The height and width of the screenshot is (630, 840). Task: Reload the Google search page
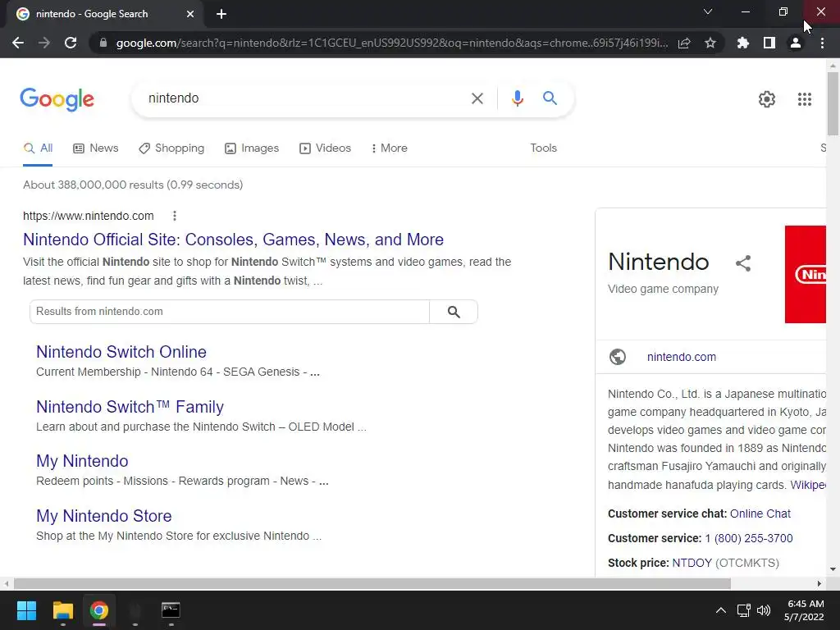click(71, 43)
